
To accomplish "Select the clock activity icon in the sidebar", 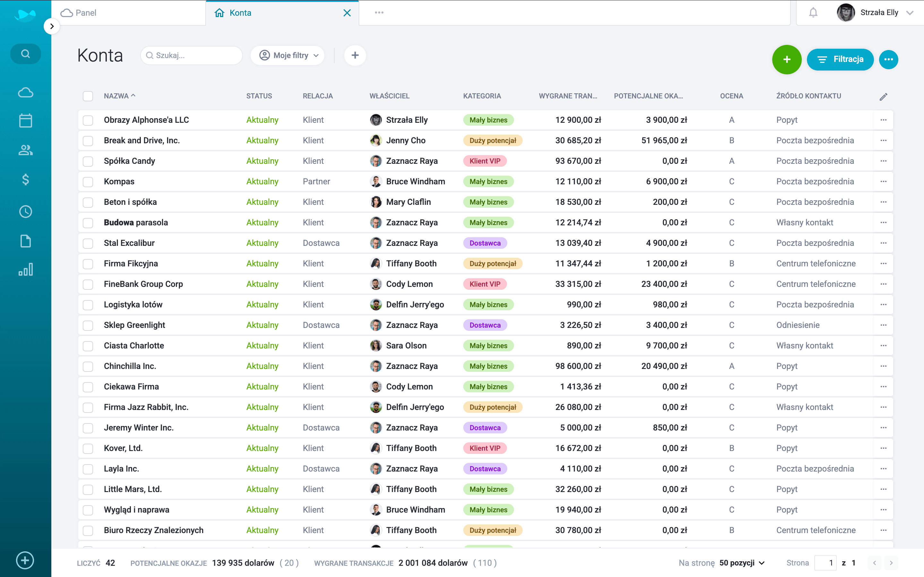I will (25, 212).
